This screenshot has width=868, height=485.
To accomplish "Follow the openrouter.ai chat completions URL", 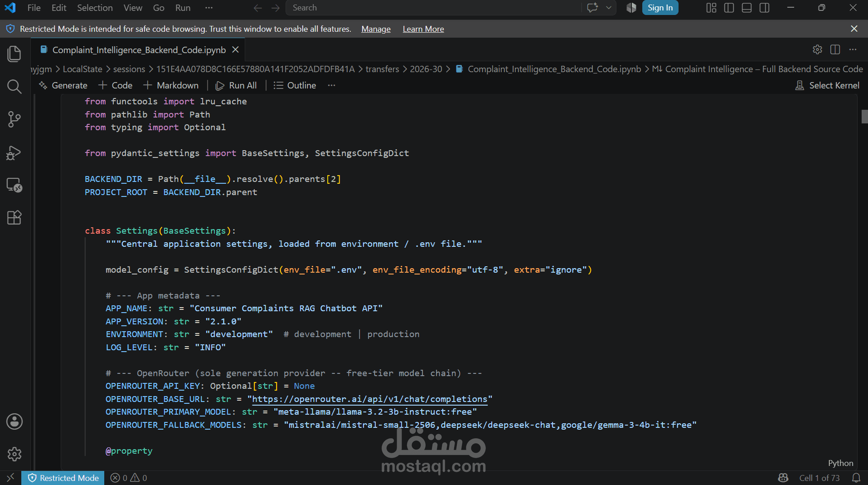I will click(369, 399).
